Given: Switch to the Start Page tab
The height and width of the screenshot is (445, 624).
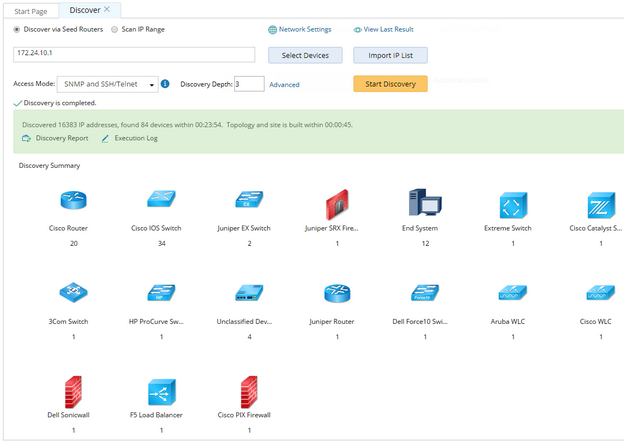Looking at the screenshot, I should click(x=31, y=11).
